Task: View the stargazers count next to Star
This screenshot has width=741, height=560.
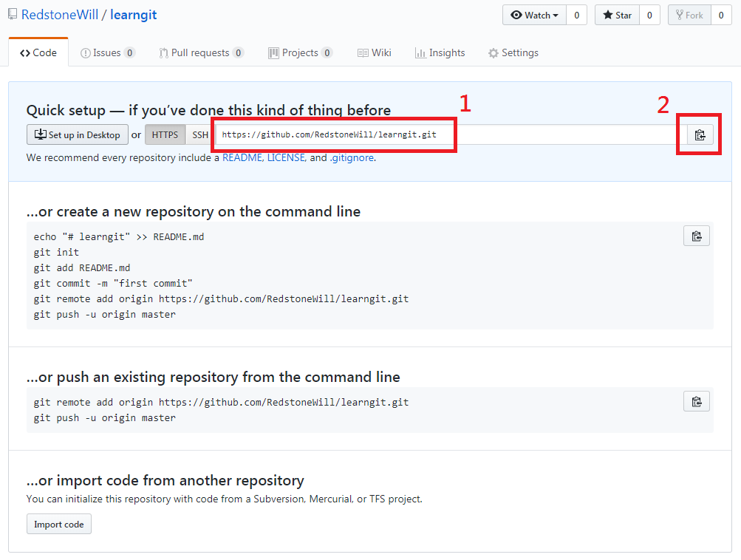Action: pos(649,15)
